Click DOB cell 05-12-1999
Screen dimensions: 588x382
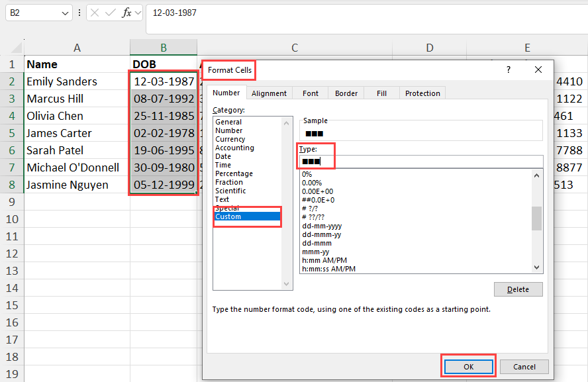(164, 185)
